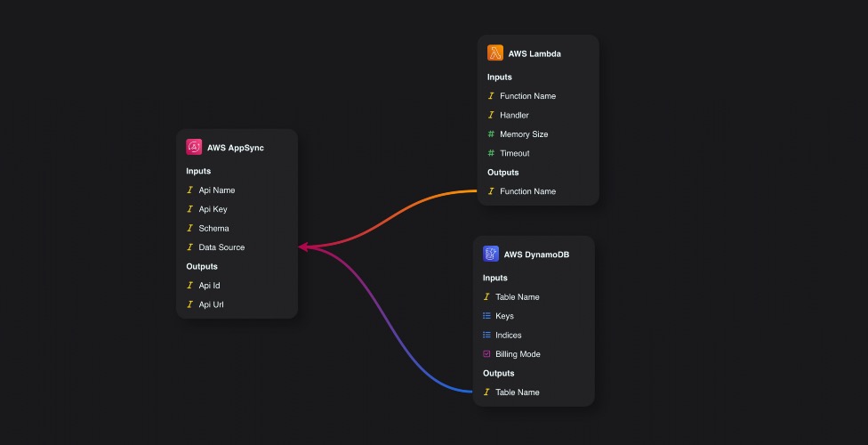
Task: Click the Memory Size input label
Action: (x=524, y=134)
